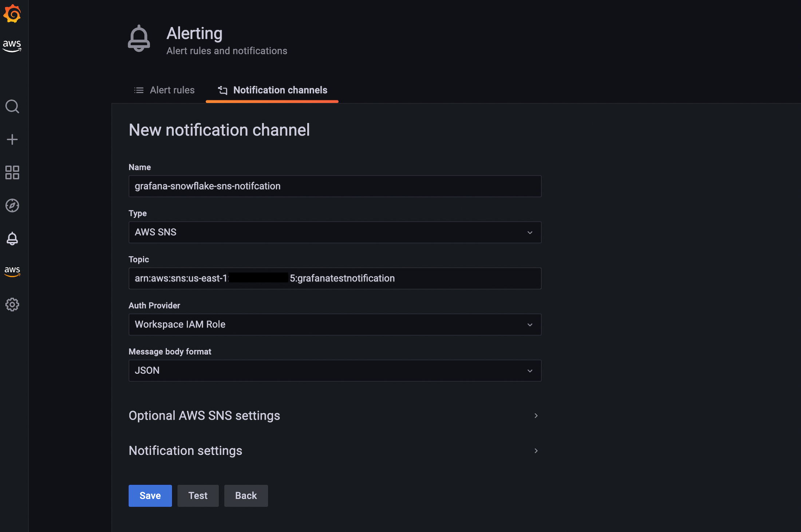The height and width of the screenshot is (532, 801).
Task: Open the Alerting bell icon in the sidebar
Action: click(x=12, y=239)
